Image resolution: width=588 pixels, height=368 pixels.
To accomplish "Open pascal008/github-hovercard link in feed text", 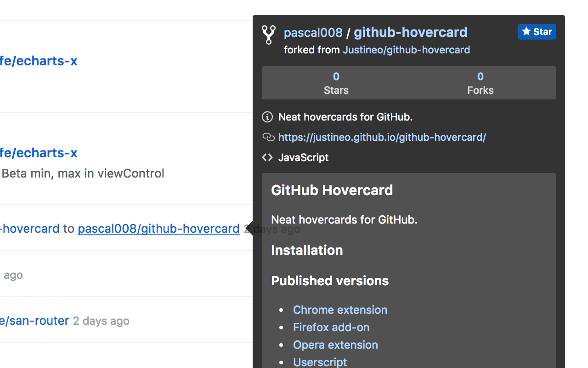I will tap(158, 228).
